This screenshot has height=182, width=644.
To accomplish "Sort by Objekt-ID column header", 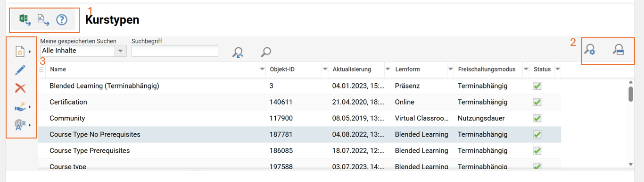I will (x=282, y=69).
